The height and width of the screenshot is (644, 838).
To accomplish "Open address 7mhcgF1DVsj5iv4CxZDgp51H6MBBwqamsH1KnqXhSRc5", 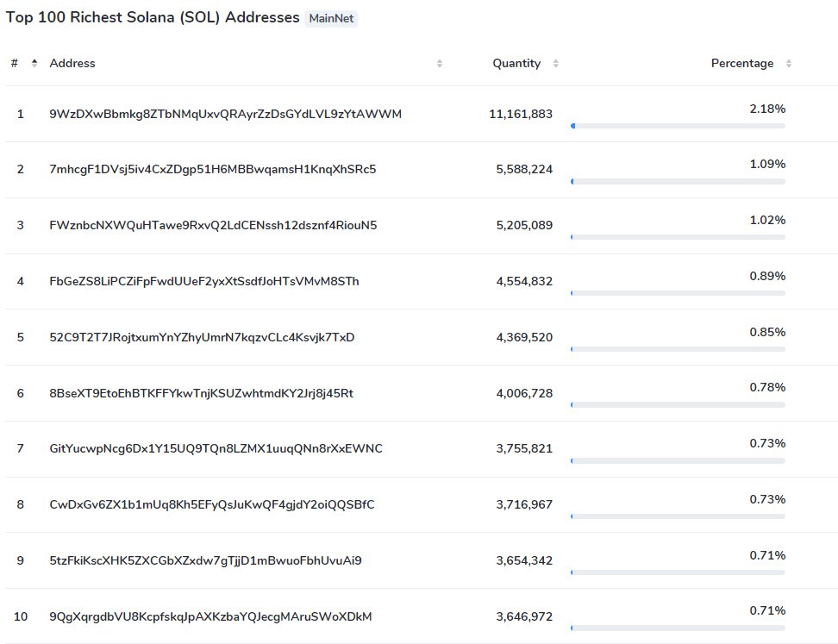I will (x=213, y=170).
